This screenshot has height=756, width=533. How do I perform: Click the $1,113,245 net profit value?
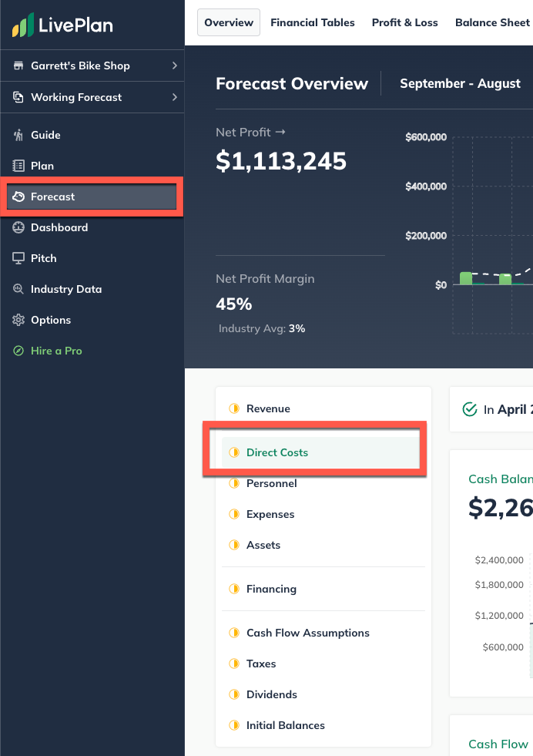pyautogui.click(x=281, y=160)
